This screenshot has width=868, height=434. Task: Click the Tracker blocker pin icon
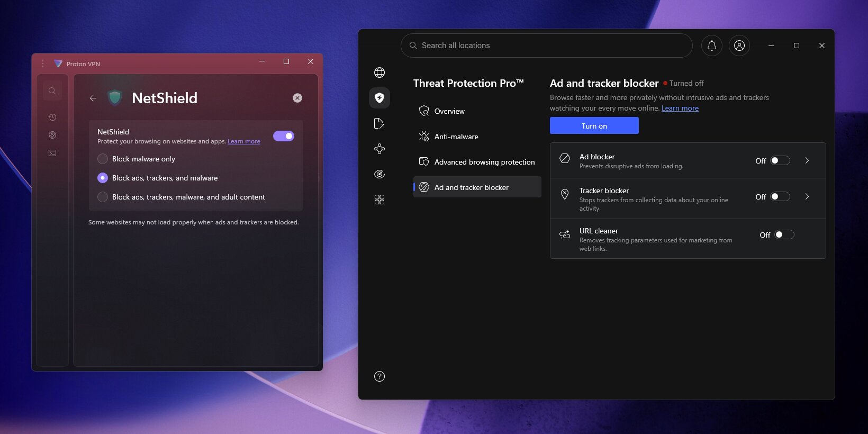pyautogui.click(x=565, y=194)
